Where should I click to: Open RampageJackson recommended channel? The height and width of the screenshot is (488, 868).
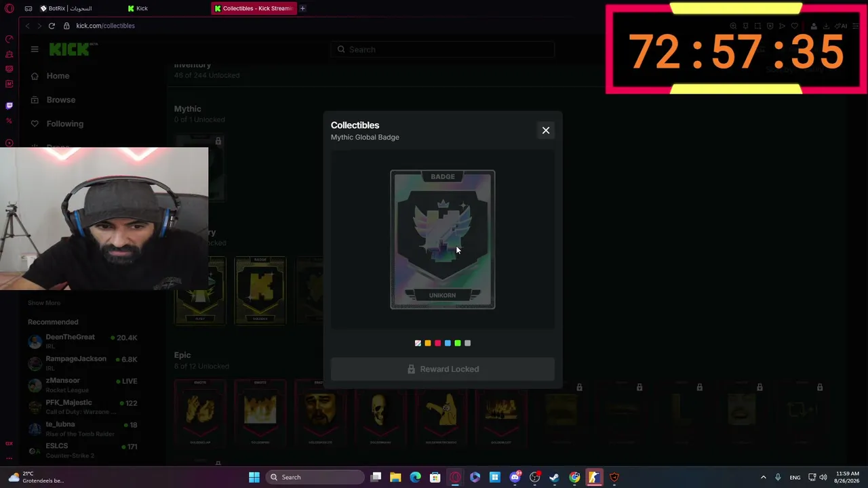[82, 363]
